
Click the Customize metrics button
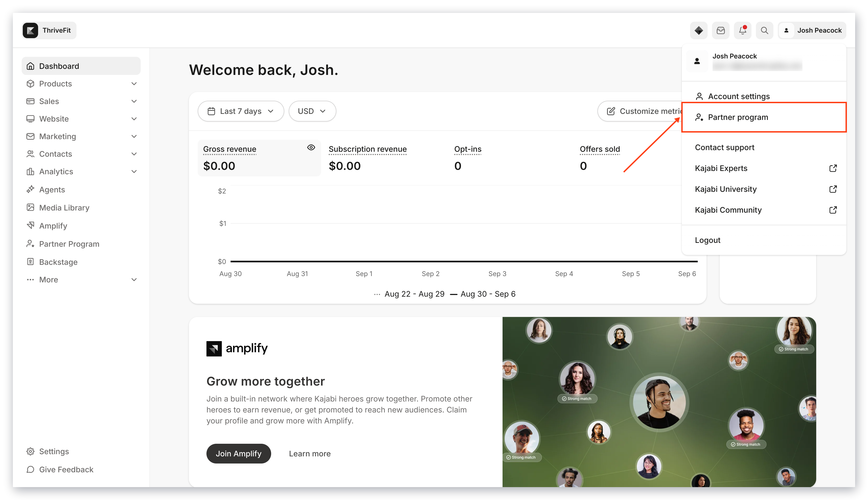[x=640, y=111]
